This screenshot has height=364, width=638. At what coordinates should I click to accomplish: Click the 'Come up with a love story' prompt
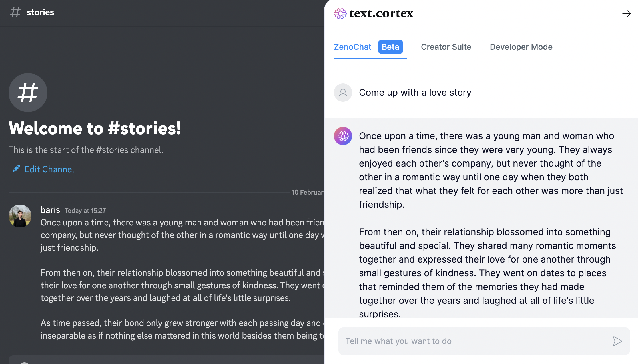[415, 93]
